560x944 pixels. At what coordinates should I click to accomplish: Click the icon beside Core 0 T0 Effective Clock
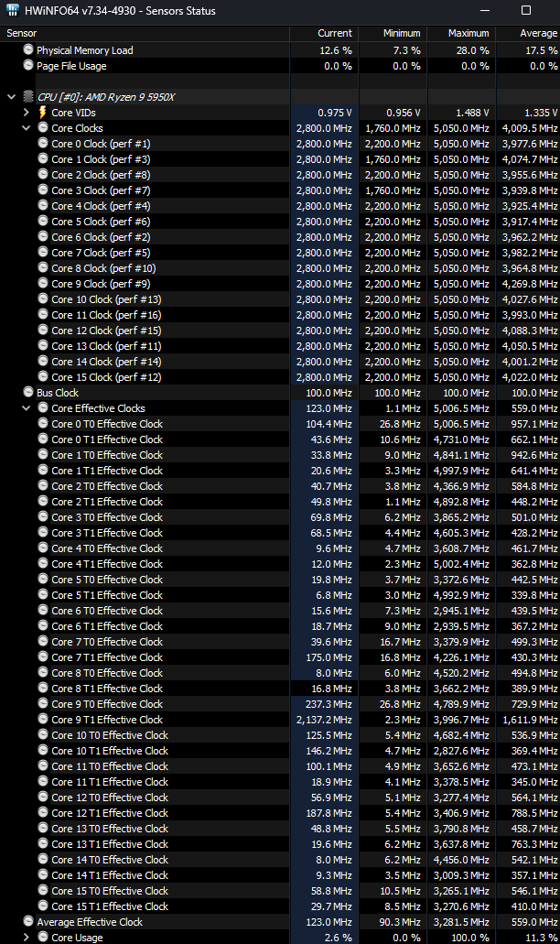coord(43,423)
